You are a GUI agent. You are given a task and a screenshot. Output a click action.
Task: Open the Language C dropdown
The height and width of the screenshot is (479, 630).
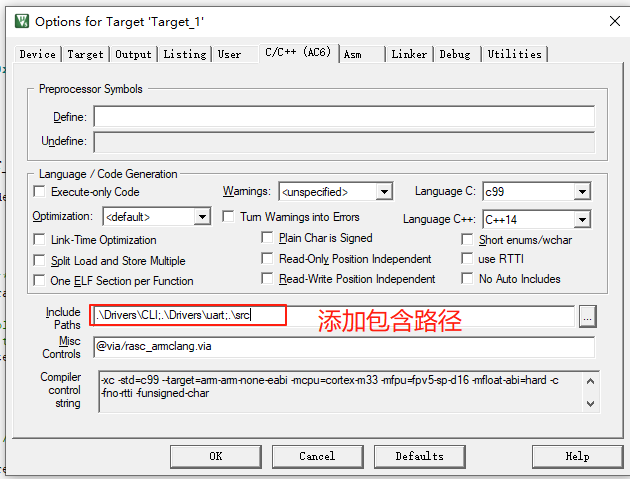tap(582, 192)
